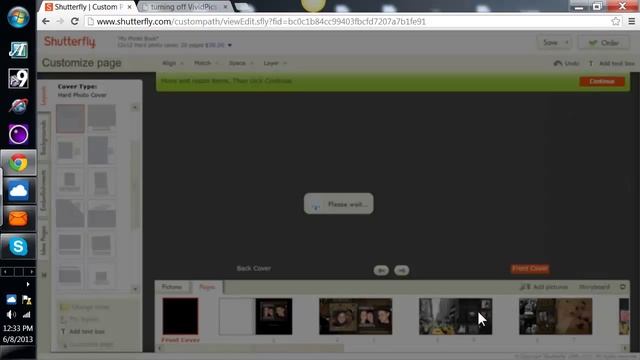Click the Order button
This screenshot has width=640, height=360.
click(604, 42)
